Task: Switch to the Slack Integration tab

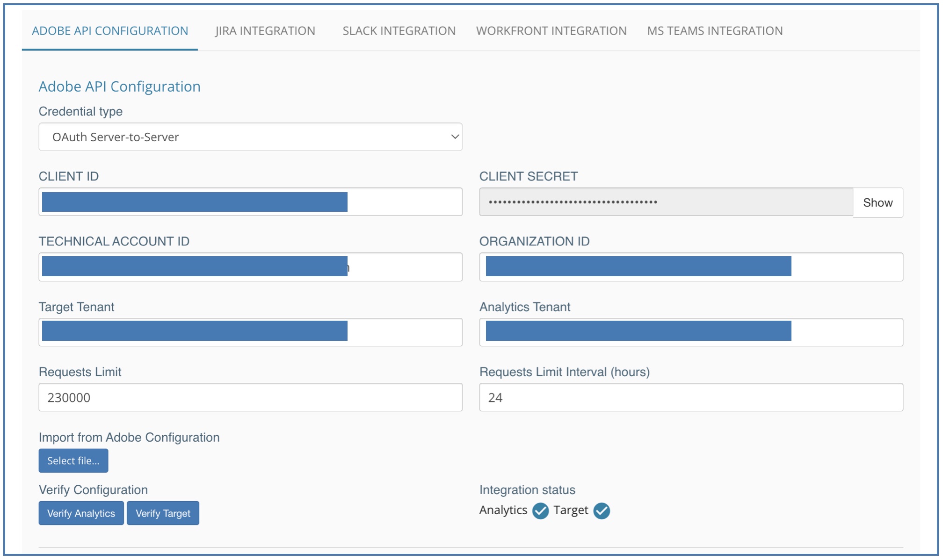Action: (399, 31)
